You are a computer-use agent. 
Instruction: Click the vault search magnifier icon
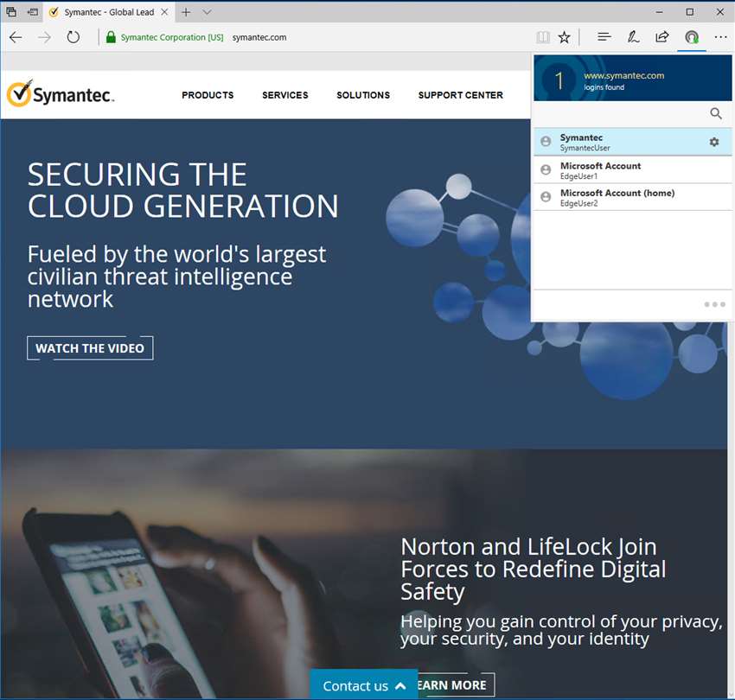[716, 113]
